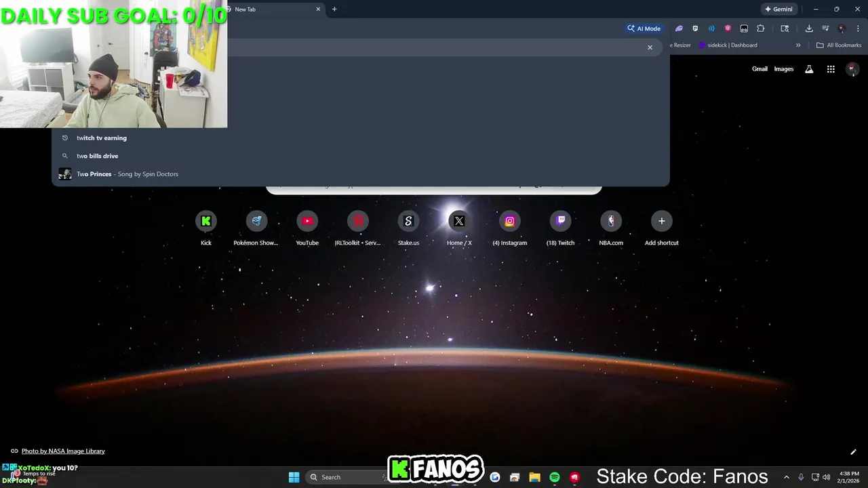Open Spotify from the taskbar
The height and width of the screenshot is (488, 868).
554,477
